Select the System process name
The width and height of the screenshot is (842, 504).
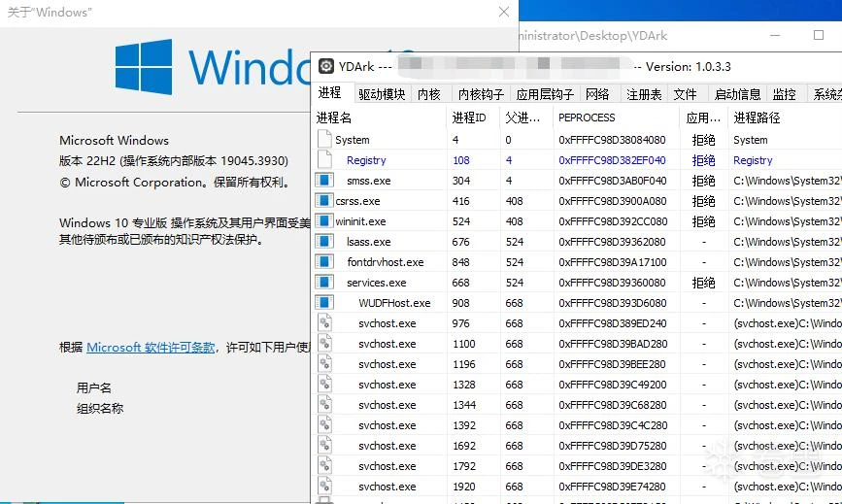click(353, 140)
